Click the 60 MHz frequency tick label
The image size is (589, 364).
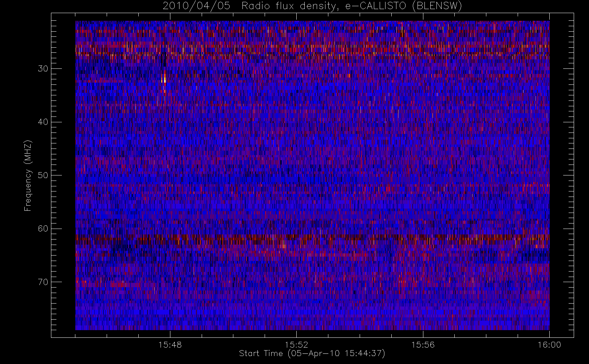43,229
